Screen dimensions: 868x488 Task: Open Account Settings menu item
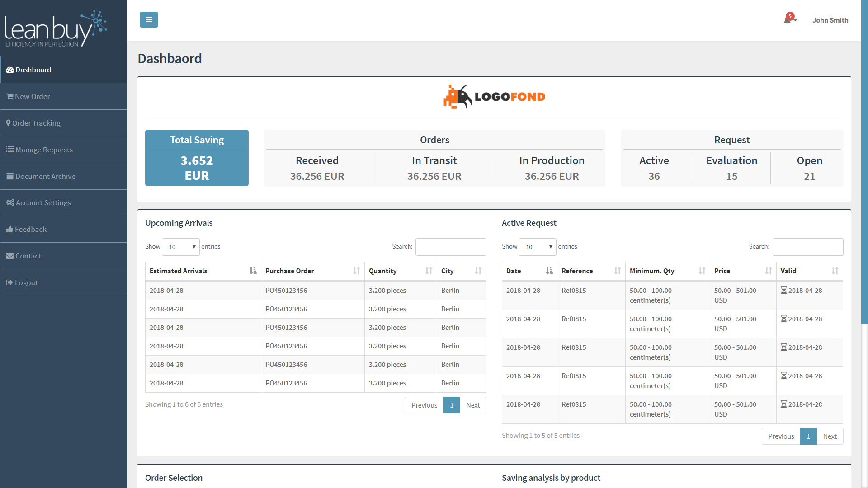(x=64, y=202)
